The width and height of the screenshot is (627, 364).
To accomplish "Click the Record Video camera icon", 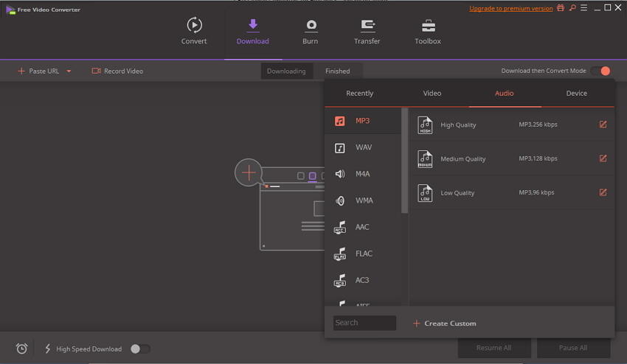I will tap(96, 71).
